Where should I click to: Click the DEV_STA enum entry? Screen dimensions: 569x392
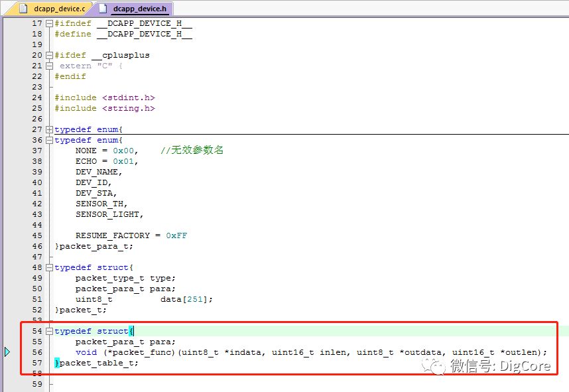pyautogui.click(x=96, y=193)
